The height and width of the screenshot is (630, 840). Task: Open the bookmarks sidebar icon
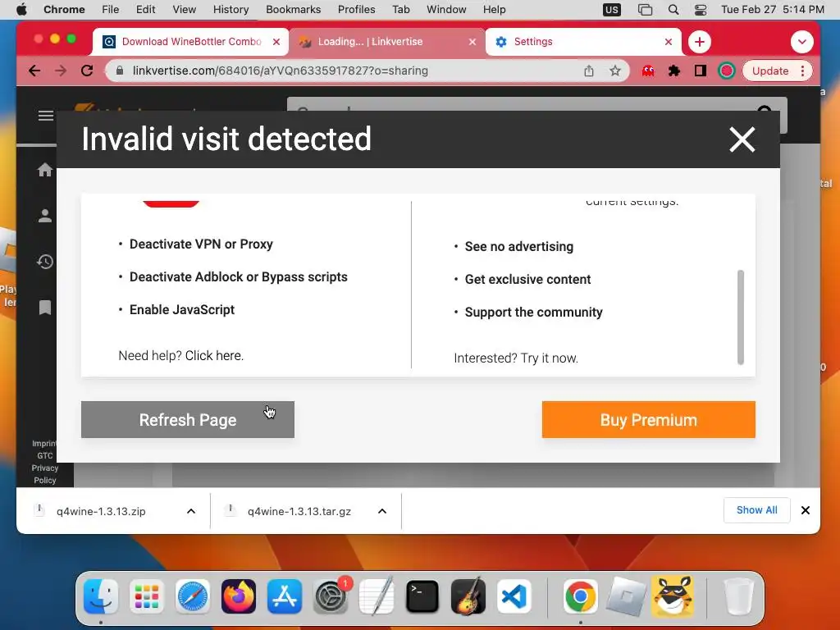45,308
